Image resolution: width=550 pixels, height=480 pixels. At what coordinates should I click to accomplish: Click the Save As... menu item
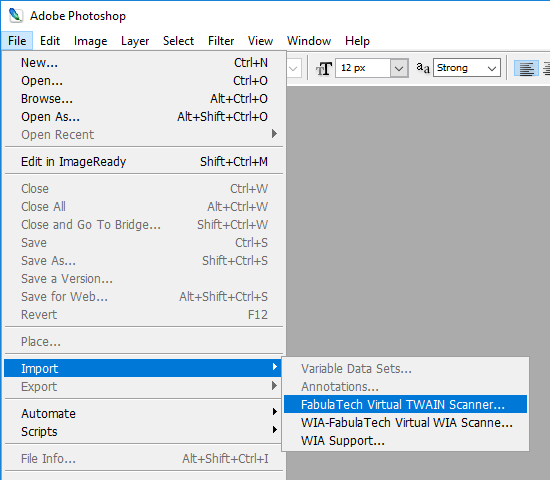(x=143, y=261)
